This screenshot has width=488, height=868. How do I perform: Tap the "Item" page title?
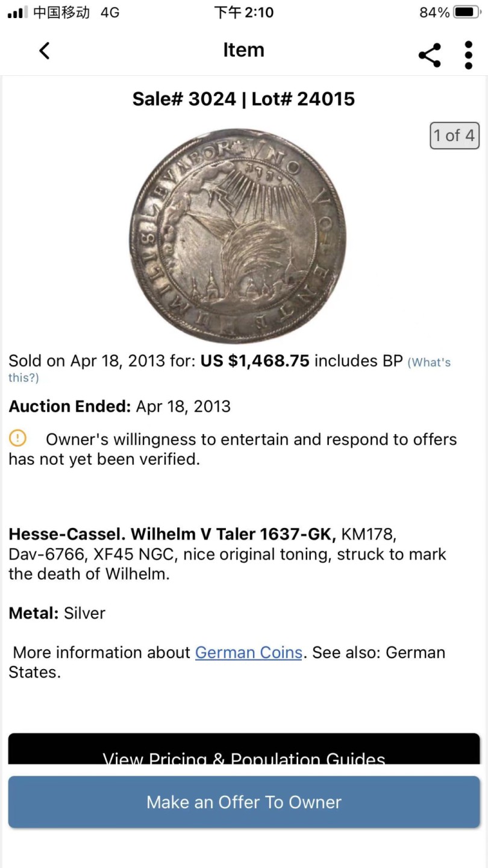(243, 50)
